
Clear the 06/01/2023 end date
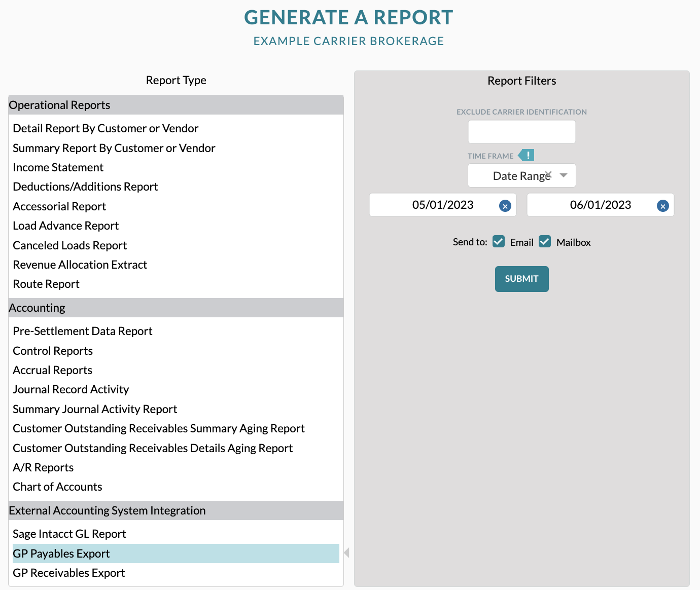(x=662, y=206)
